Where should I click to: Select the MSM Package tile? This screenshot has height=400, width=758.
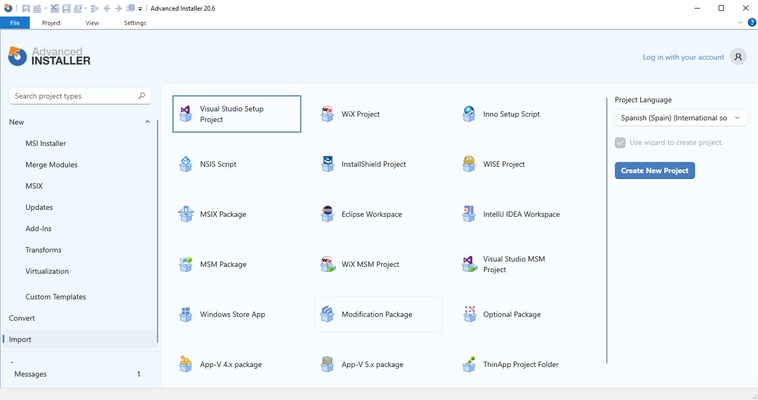pyautogui.click(x=236, y=264)
